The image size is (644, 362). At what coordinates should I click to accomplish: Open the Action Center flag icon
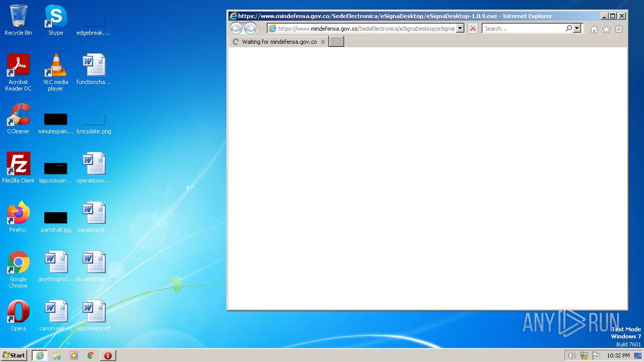pos(596,355)
